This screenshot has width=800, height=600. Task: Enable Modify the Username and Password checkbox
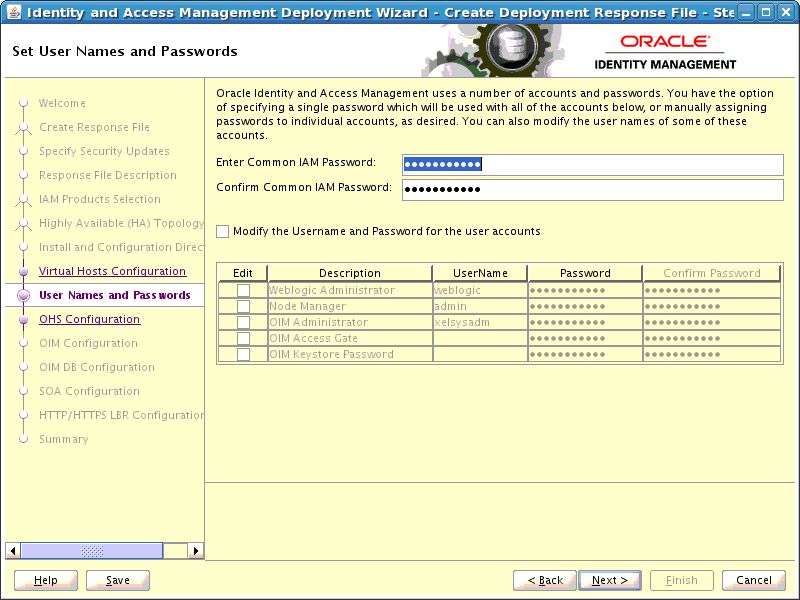coord(222,232)
